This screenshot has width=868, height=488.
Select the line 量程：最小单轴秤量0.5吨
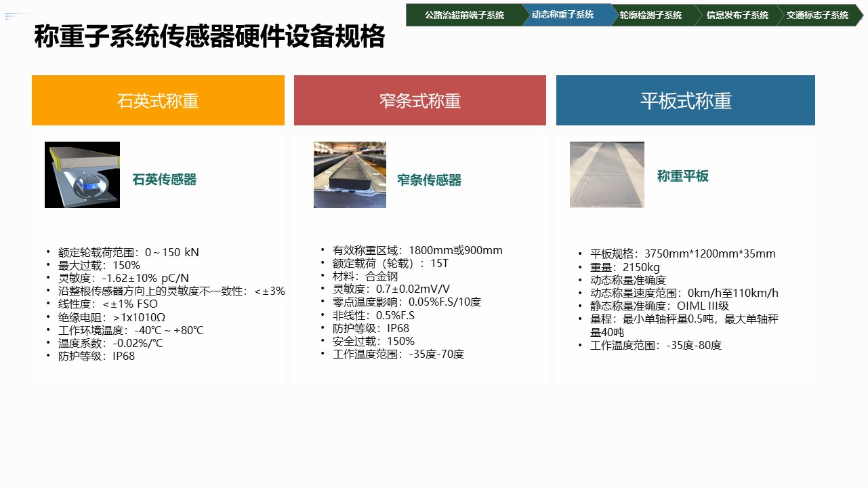[x=684, y=325]
